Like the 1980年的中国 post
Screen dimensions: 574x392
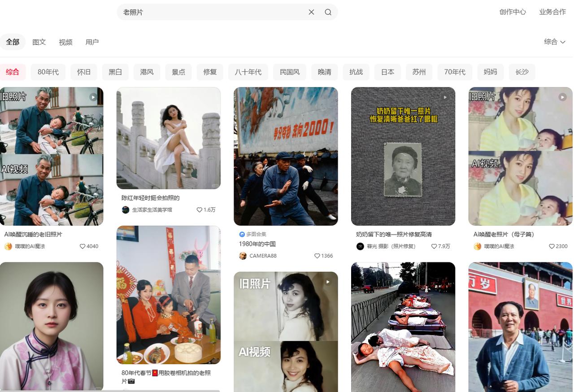(317, 256)
